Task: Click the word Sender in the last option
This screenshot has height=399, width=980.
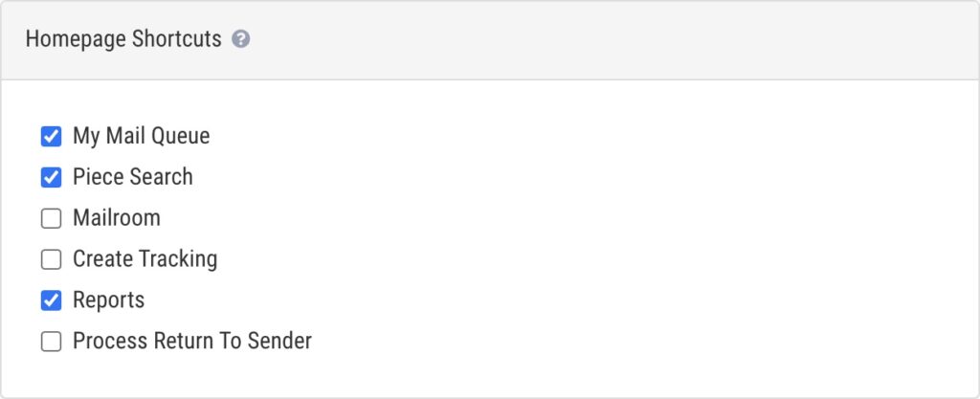Action: point(279,342)
